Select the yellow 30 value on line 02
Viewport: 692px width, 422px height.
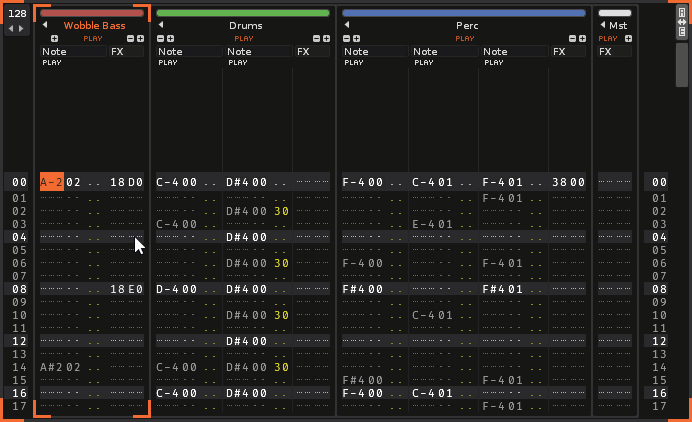click(x=282, y=211)
